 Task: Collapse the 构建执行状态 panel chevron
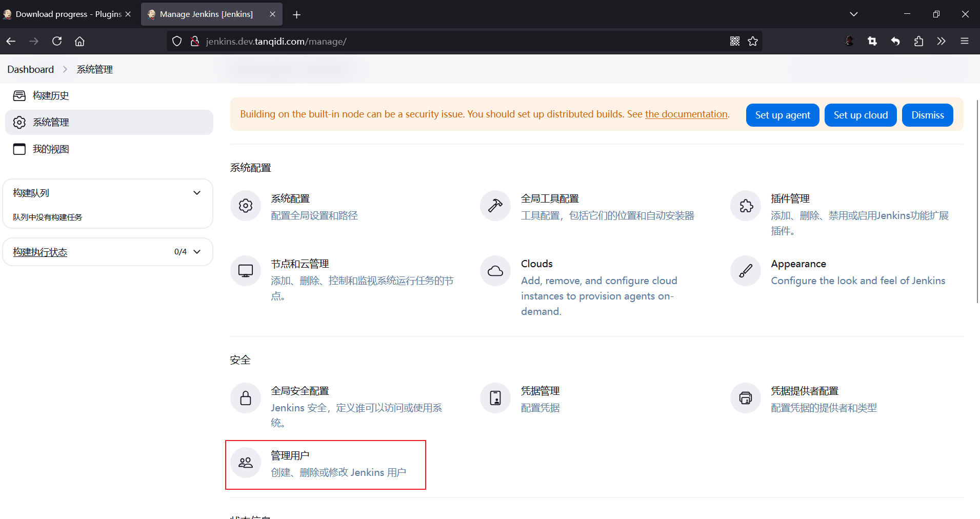[x=197, y=252]
